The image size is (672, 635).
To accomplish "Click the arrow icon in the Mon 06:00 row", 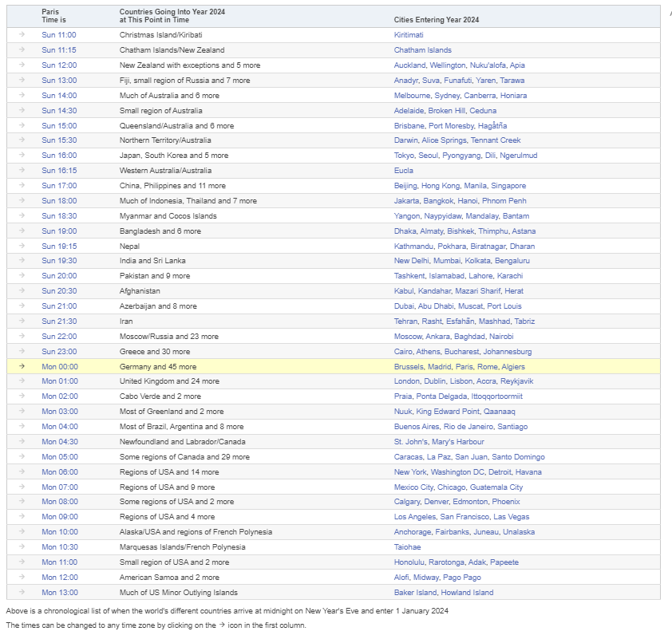I will click(x=22, y=471).
